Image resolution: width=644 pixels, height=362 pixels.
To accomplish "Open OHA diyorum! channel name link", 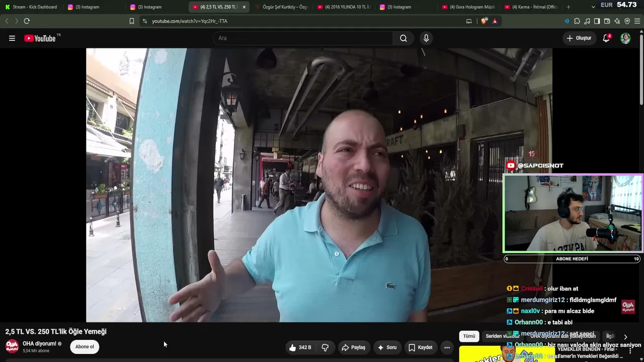I will pyautogui.click(x=39, y=344).
